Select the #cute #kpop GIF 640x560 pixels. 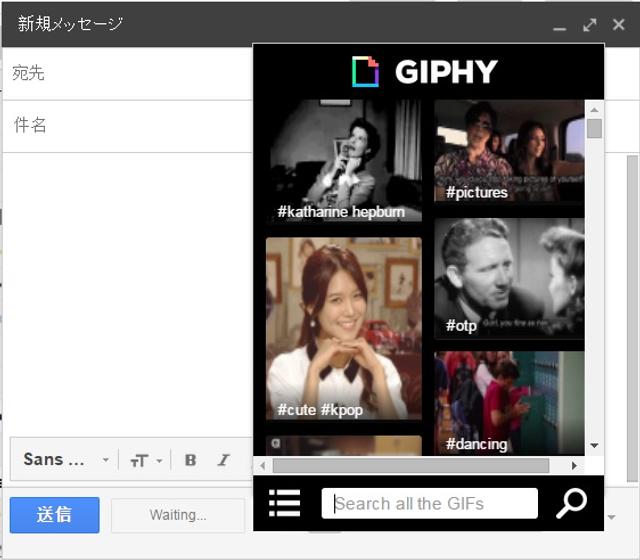click(344, 328)
